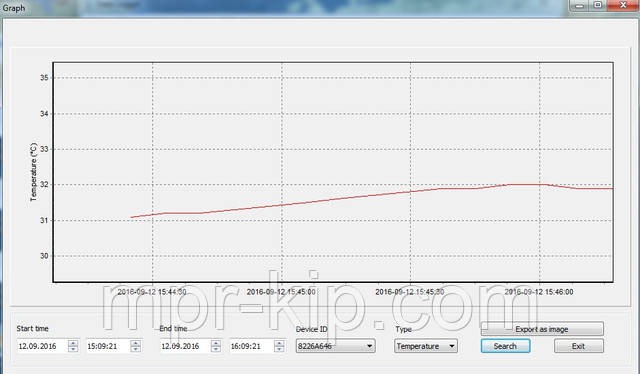Click the Search button
The image size is (640, 374).
point(505,346)
